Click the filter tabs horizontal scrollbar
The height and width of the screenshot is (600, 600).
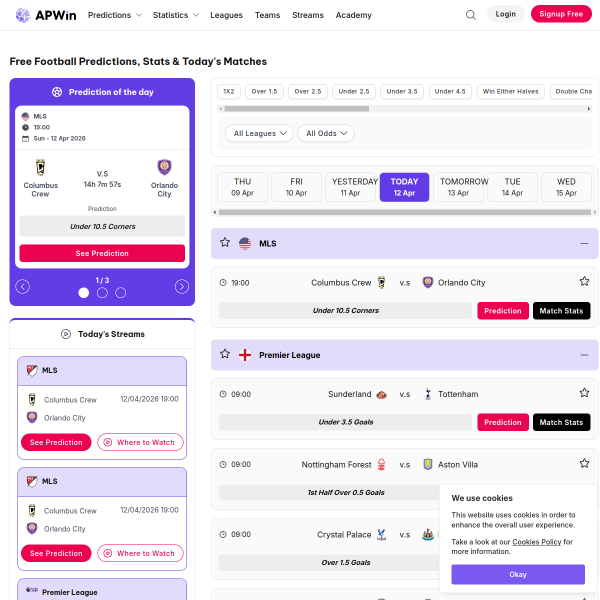point(297,109)
